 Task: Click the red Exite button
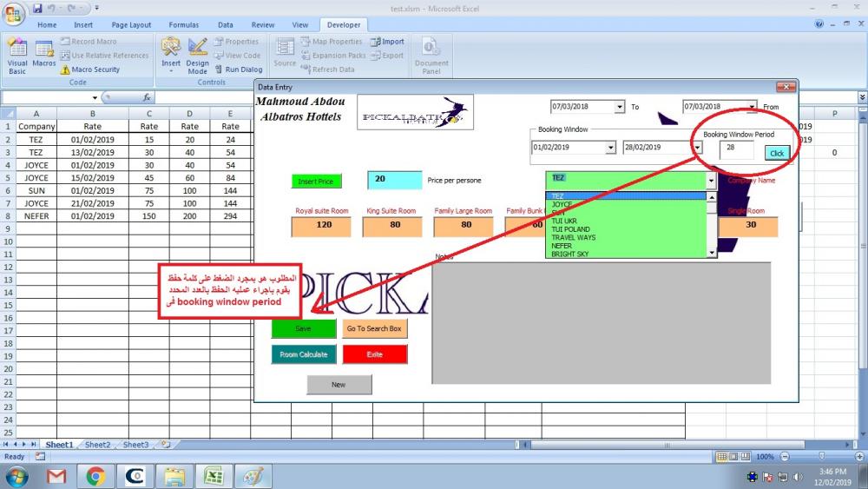[x=374, y=354]
